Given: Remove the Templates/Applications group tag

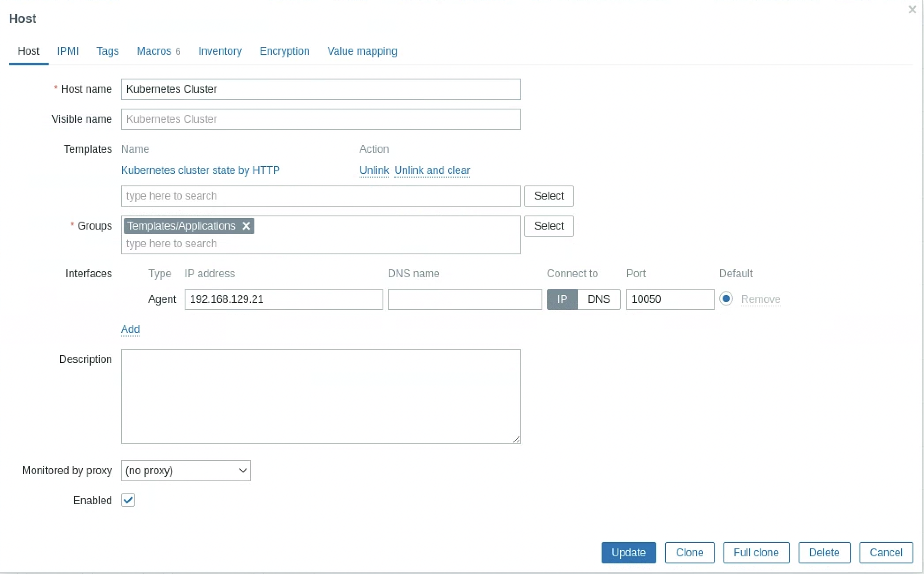Looking at the screenshot, I should pos(246,226).
